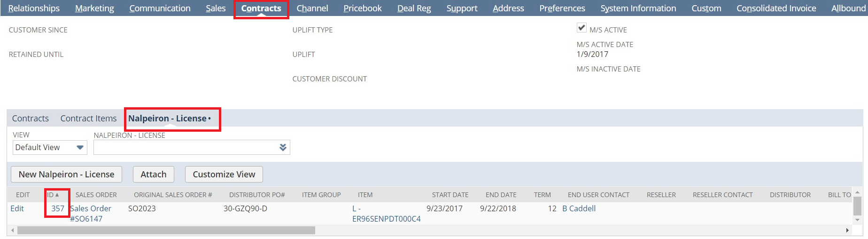Open the Pricebook tab

363,8
